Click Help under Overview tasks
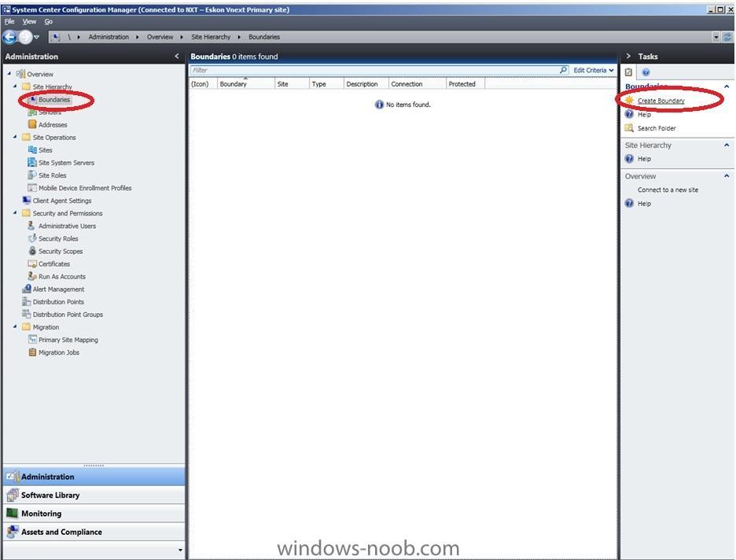This screenshot has height=560, width=736. [644, 203]
